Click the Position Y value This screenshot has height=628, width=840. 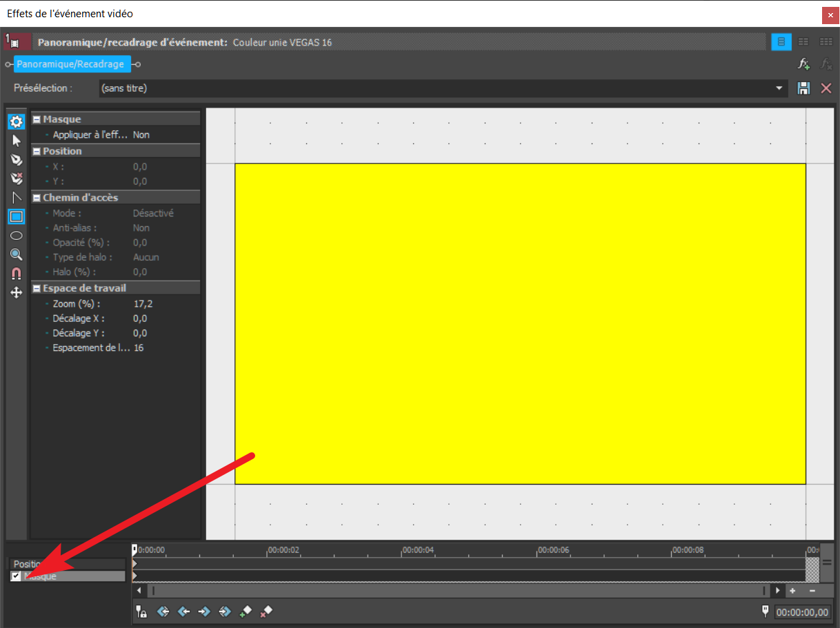(140, 181)
